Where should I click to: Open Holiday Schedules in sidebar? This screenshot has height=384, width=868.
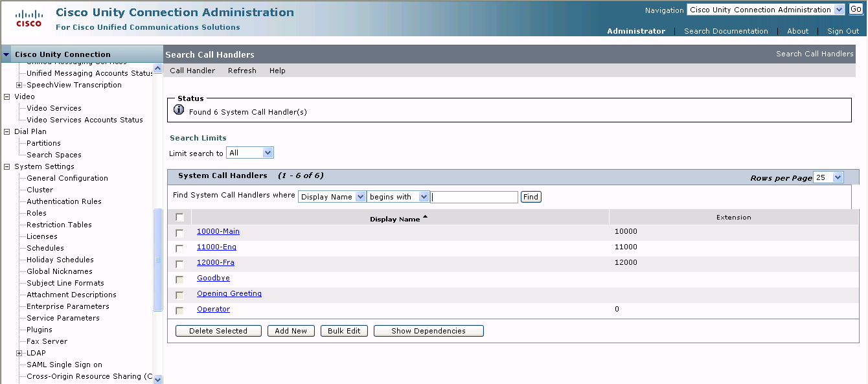[x=60, y=260]
